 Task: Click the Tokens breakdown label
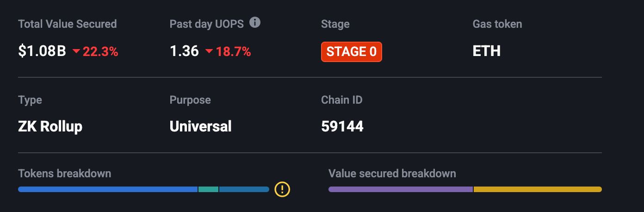coord(64,174)
